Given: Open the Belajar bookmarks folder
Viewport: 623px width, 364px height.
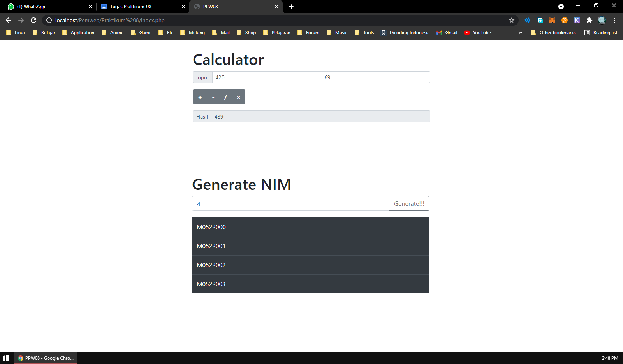Looking at the screenshot, I should tap(44, 33).
